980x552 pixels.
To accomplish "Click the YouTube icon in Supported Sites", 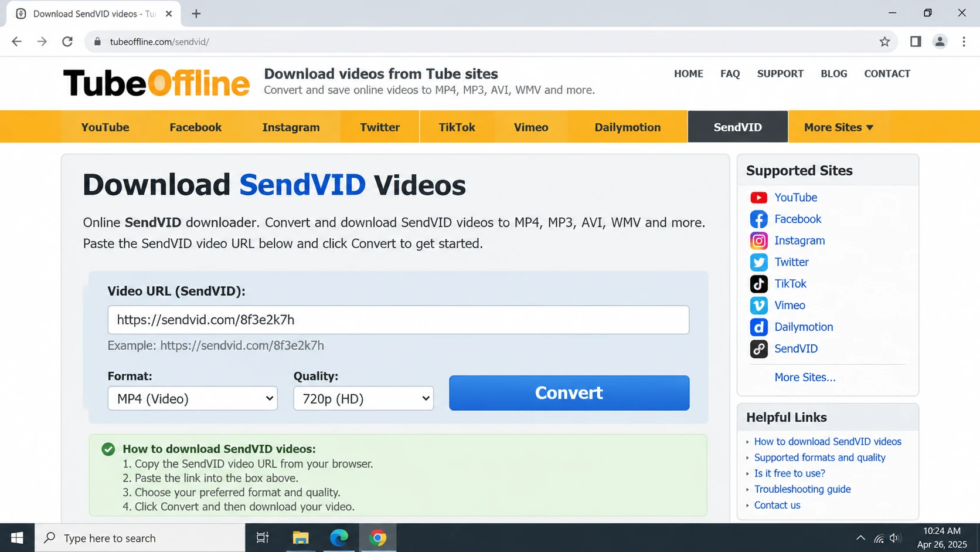I will pyautogui.click(x=758, y=198).
